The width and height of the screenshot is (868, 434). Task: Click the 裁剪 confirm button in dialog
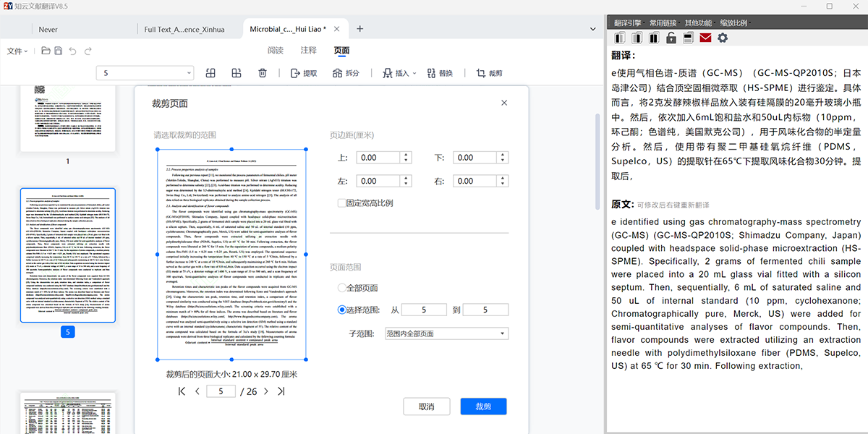(x=482, y=406)
